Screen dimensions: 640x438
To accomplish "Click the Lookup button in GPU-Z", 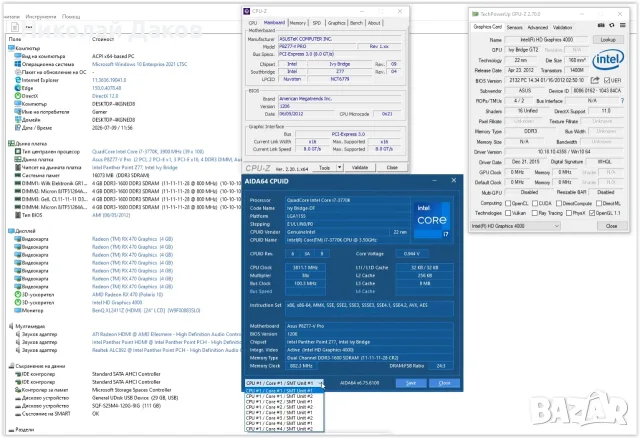I will [608, 40].
